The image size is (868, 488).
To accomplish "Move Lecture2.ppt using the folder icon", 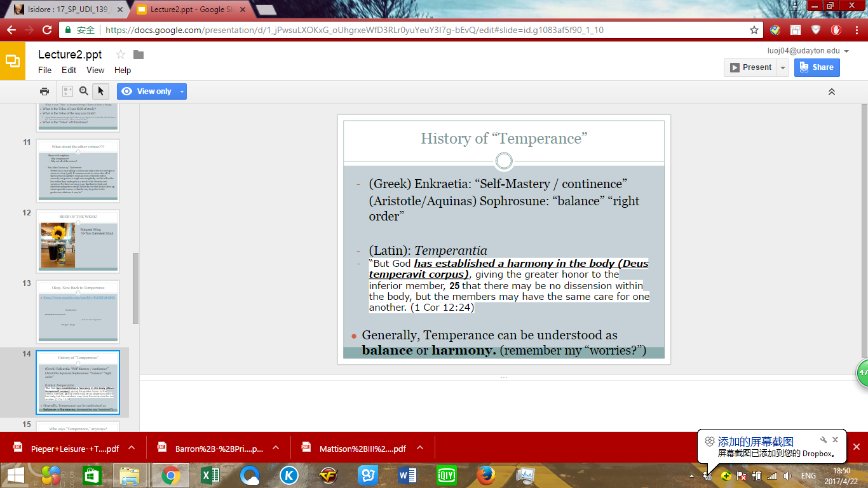I will (x=139, y=55).
